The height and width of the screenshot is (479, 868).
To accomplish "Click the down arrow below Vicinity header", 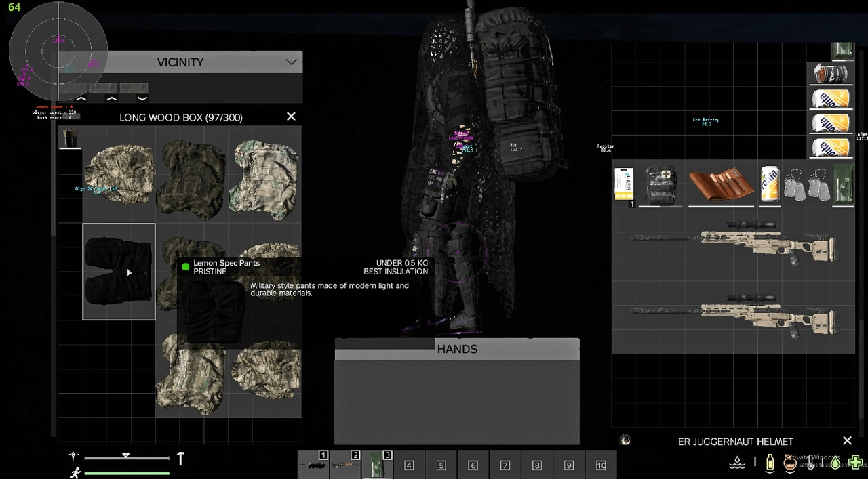I will click(x=142, y=98).
